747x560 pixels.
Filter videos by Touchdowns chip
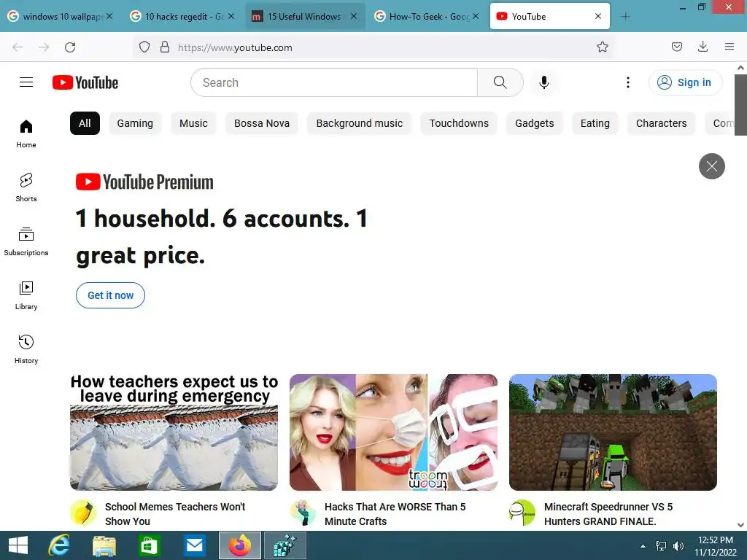point(459,123)
